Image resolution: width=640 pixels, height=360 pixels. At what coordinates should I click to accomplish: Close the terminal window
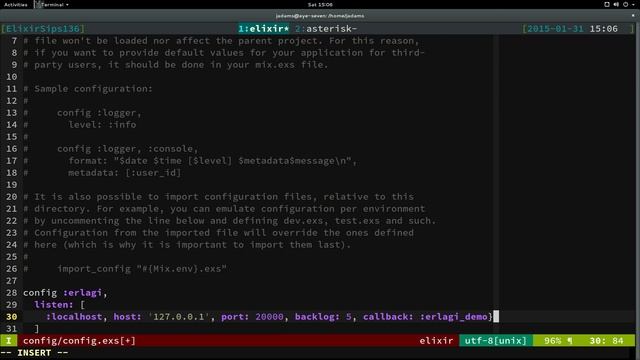point(633,16)
